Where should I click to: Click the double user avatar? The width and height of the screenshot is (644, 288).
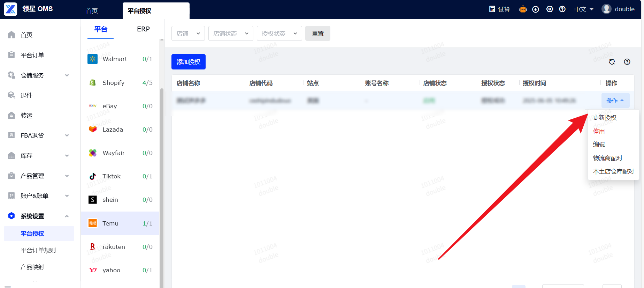click(606, 9)
